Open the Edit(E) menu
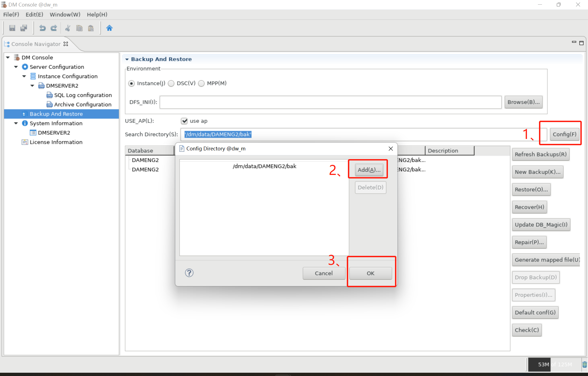The width and height of the screenshot is (588, 376). coord(34,14)
